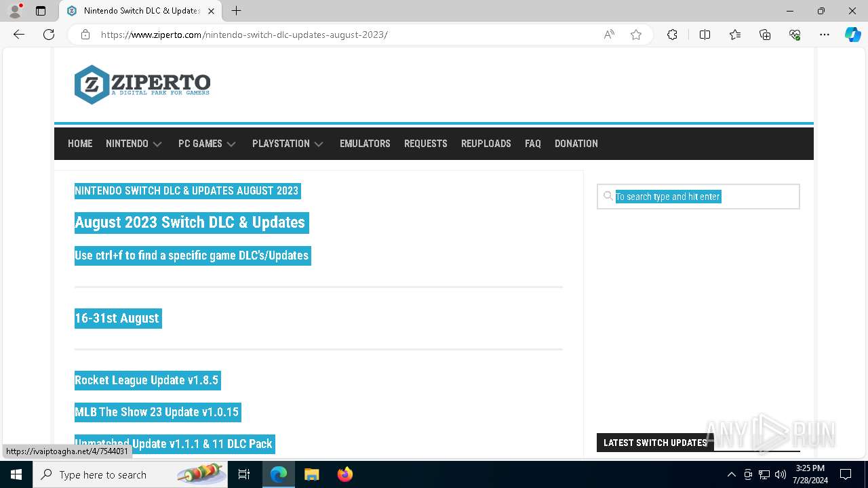Open the NINTENDO menu
Viewport: 868px width, 488px height.
[x=127, y=144]
